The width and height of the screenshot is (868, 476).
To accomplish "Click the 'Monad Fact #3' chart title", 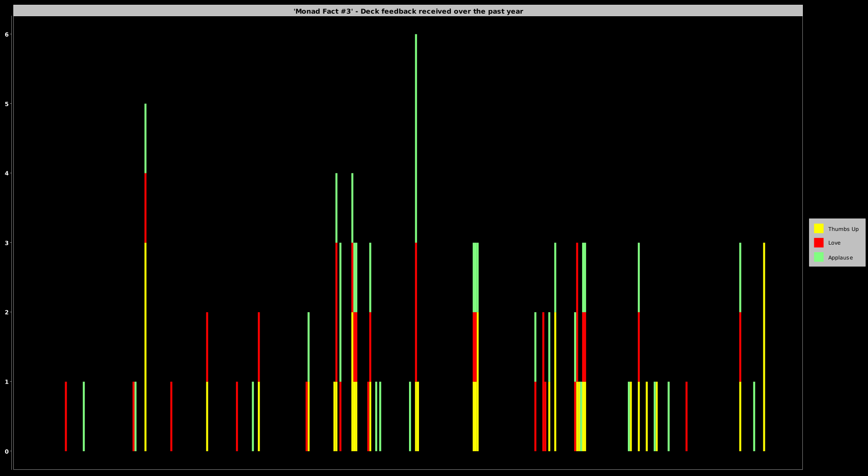I will pos(408,11).
